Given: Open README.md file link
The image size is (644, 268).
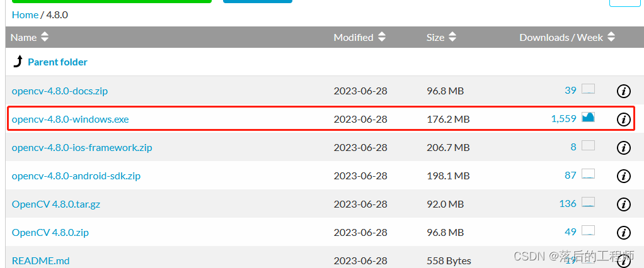Looking at the screenshot, I should (x=41, y=260).
